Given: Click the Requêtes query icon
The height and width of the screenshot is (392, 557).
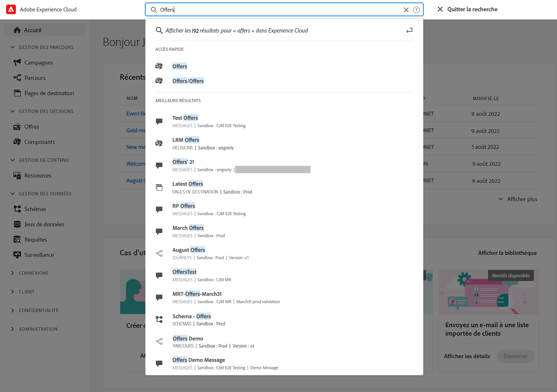Looking at the screenshot, I should (17, 239).
